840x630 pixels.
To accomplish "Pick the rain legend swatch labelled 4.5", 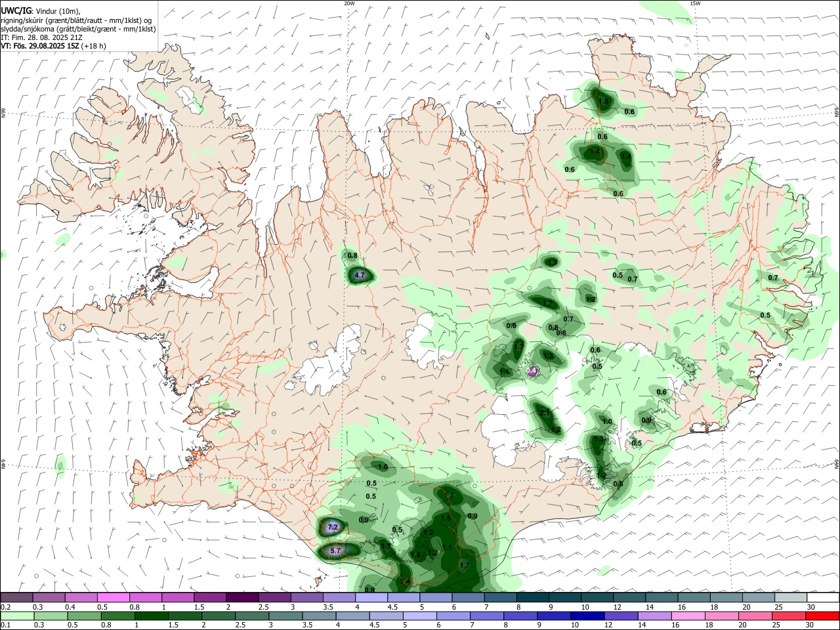I will point(387,616).
